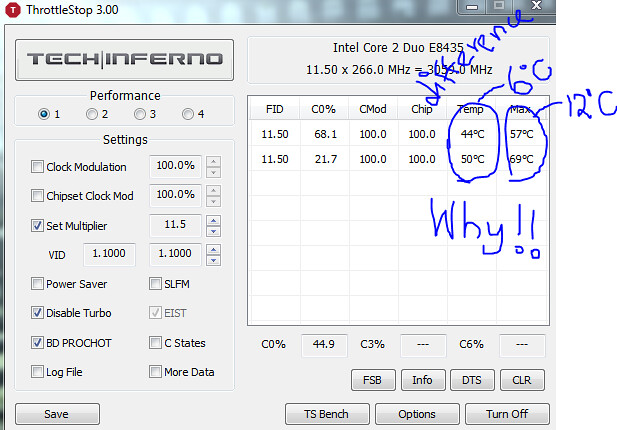
Task: Enable the More Data checkbox
Action: pos(155,372)
